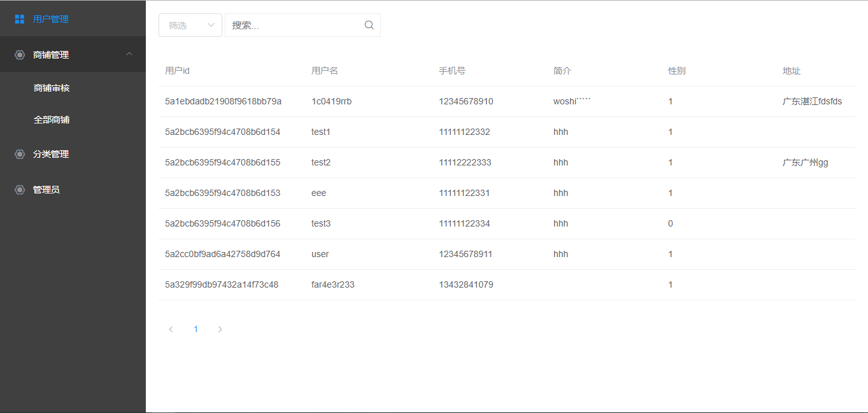Click address 广东湛江fdsfds
This screenshot has width=868, height=413.
tap(813, 101)
